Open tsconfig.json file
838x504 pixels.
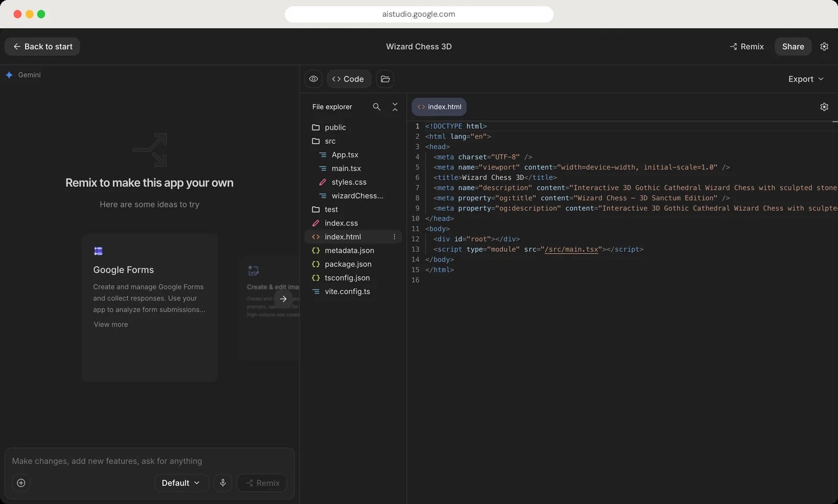[353, 277]
